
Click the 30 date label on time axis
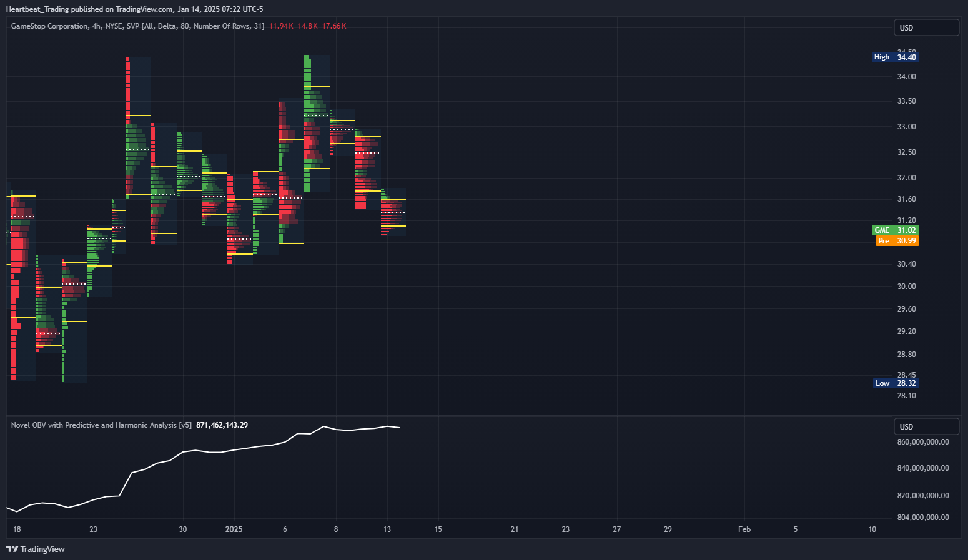[183, 529]
